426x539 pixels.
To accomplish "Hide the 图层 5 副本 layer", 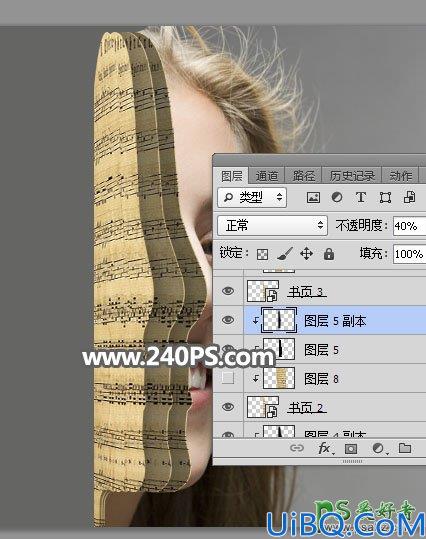I will [228, 320].
